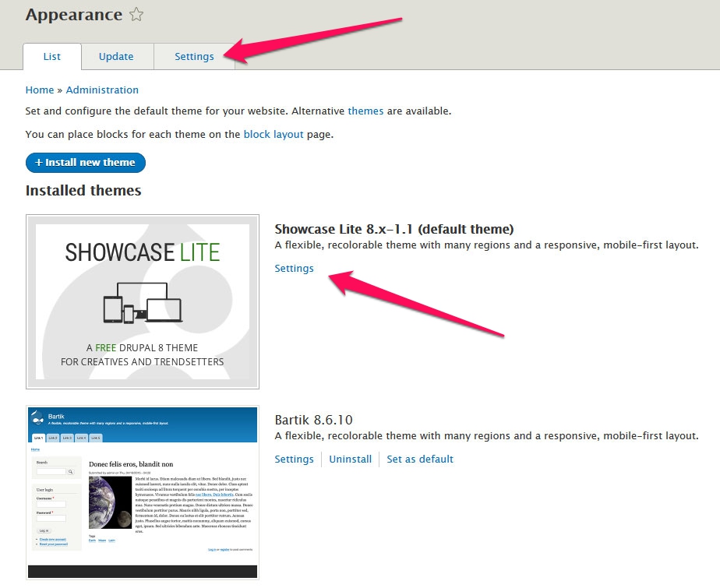Open Bartik theme Settings link
Image resolution: width=720 pixels, height=588 pixels.
(294, 459)
